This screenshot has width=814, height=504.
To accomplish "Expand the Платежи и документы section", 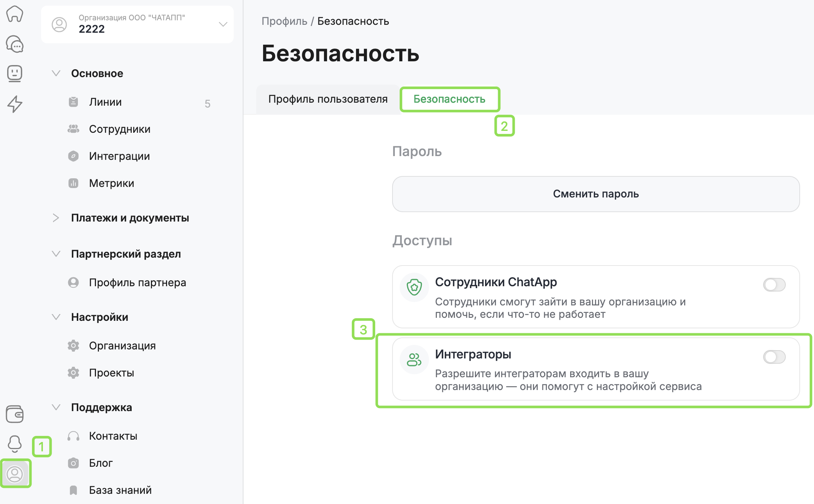I will coord(56,218).
